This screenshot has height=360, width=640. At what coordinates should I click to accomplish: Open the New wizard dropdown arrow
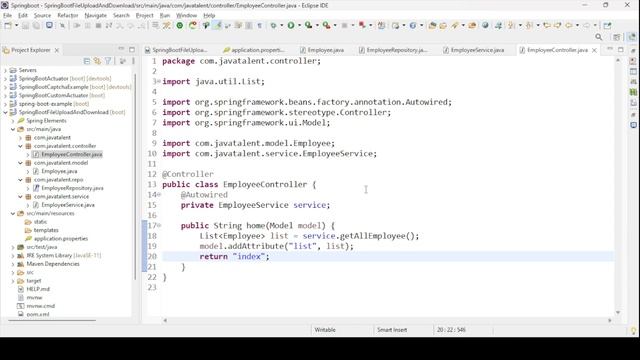click(16, 25)
